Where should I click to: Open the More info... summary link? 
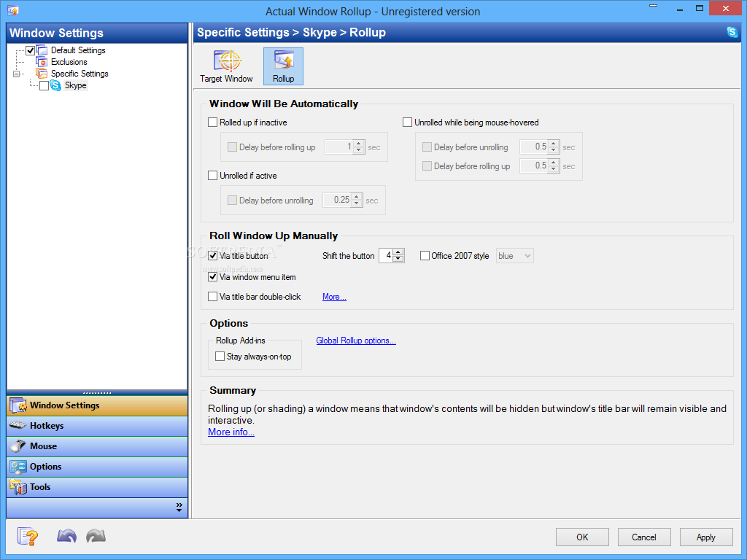231,432
